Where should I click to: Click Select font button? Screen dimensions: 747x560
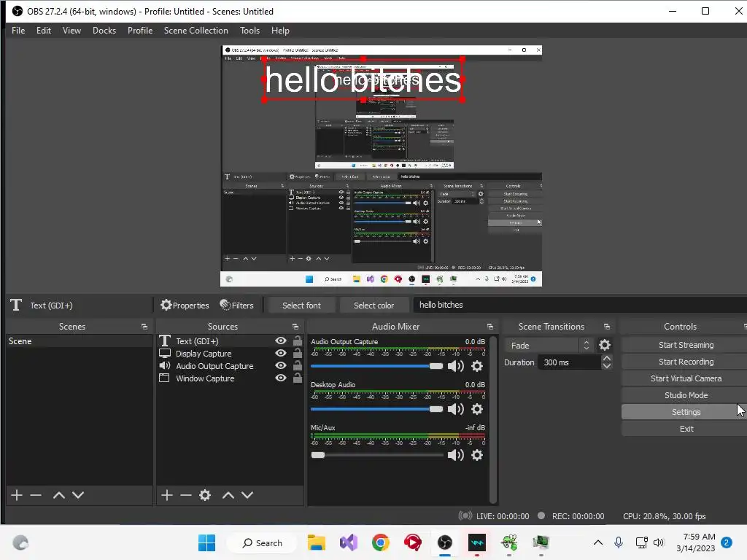pyautogui.click(x=301, y=306)
